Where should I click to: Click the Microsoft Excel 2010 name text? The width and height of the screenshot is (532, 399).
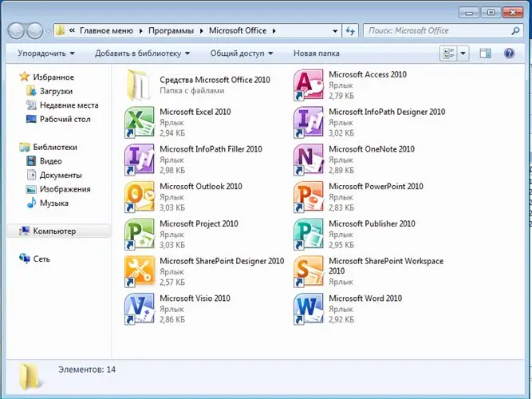pos(195,112)
